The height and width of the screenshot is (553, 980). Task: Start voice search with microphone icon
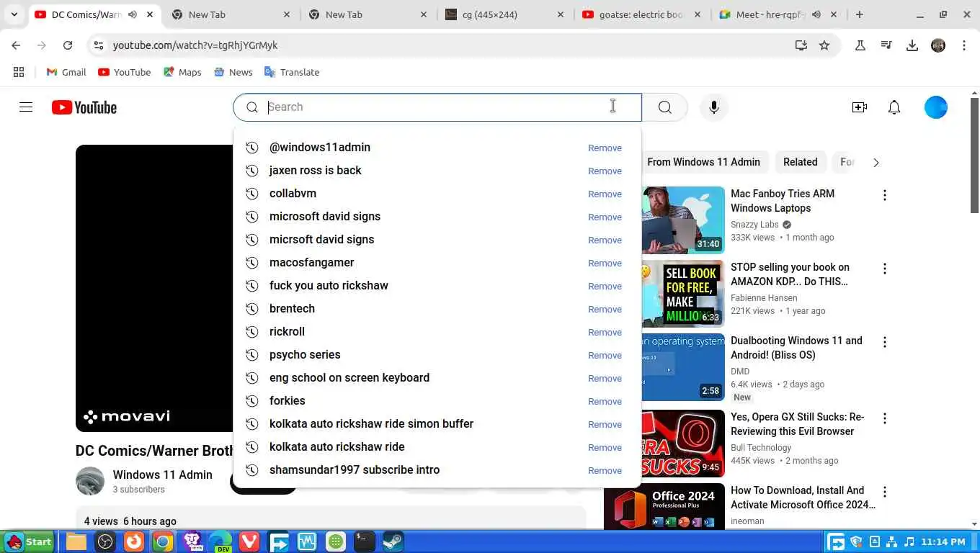pos(714,107)
